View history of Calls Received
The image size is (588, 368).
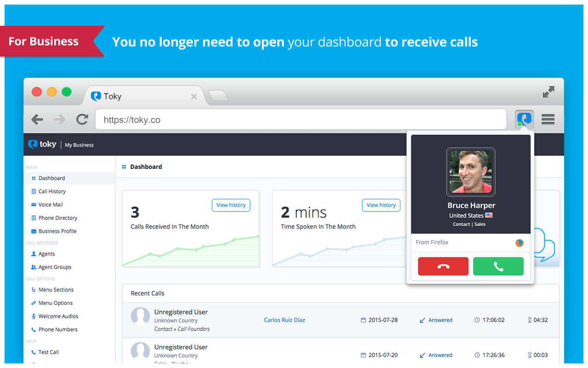click(x=231, y=205)
